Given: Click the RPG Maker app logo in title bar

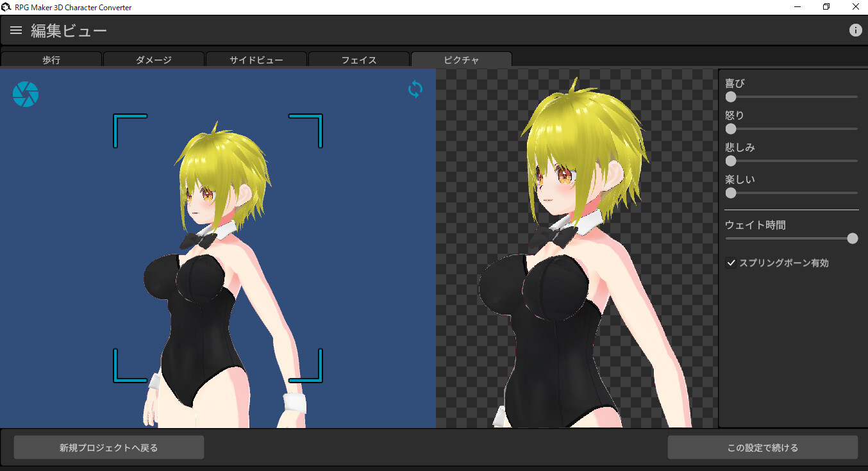Looking at the screenshot, I should [6, 7].
